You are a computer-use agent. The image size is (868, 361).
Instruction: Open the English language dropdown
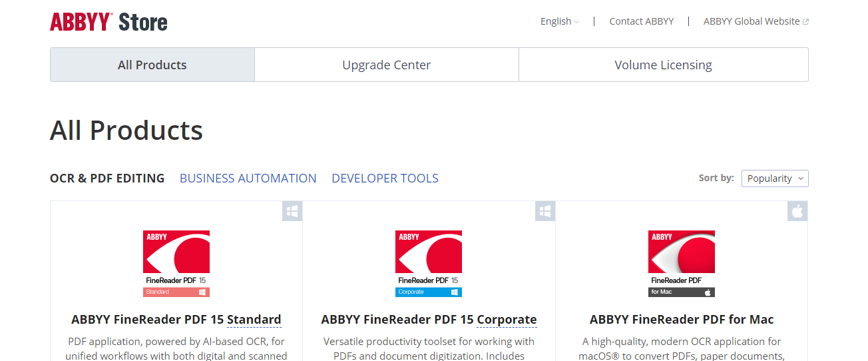coord(560,21)
